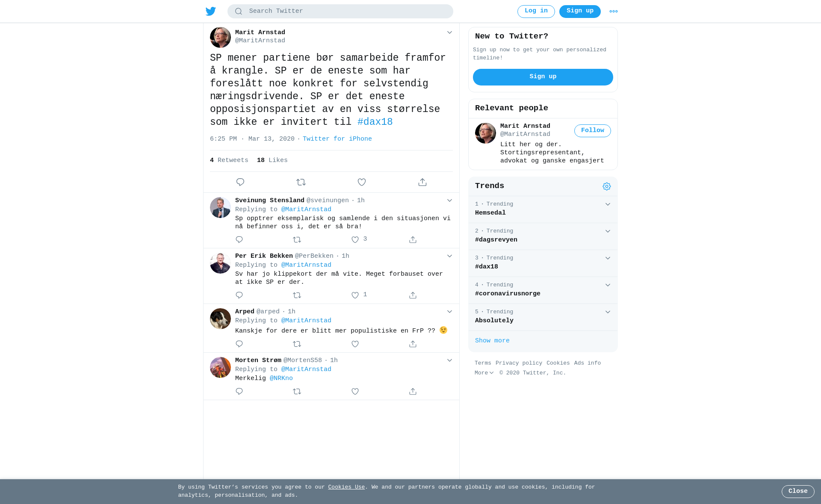Open the Show more trends link
821x504 pixels.
coord(492,341)
